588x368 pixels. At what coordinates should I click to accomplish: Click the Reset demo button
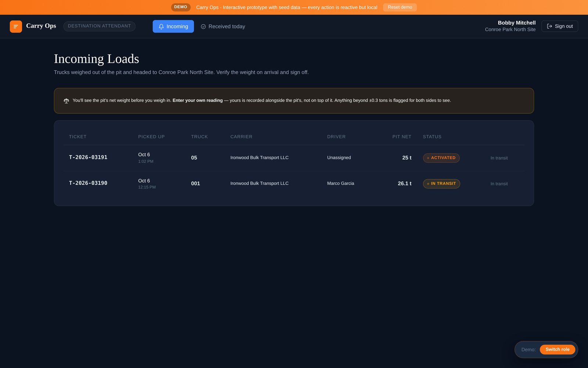point(400,7)
